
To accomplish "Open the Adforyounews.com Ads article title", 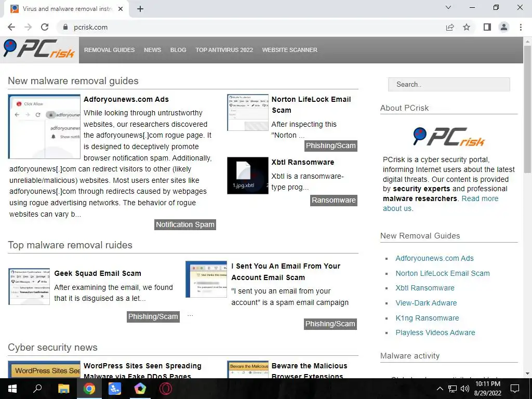I will coord(126,99).
